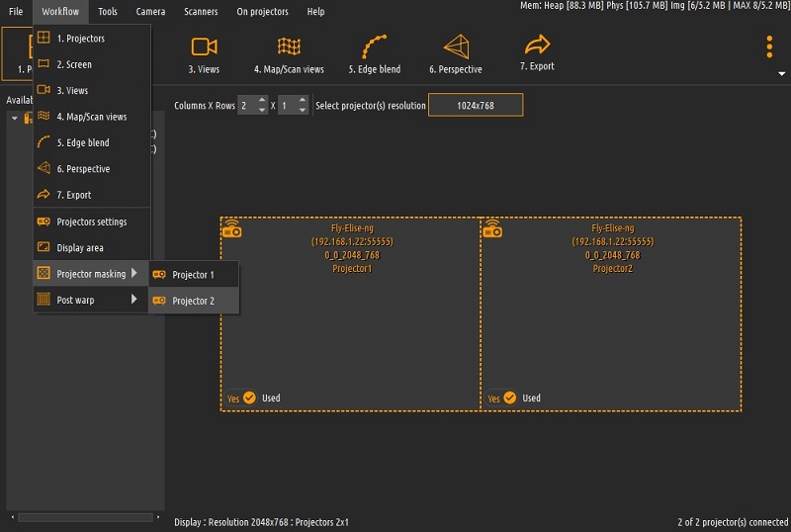This screenshot has width=791, height=532.
Task: Click the Projector 2 submenu icon
Action: [x=159, y=301]
